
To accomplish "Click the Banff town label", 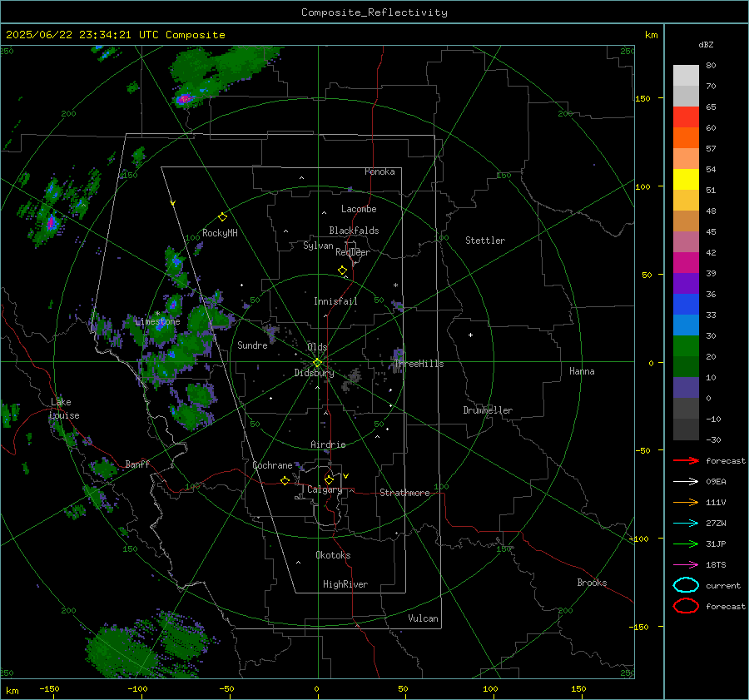I will coord(137,464).
